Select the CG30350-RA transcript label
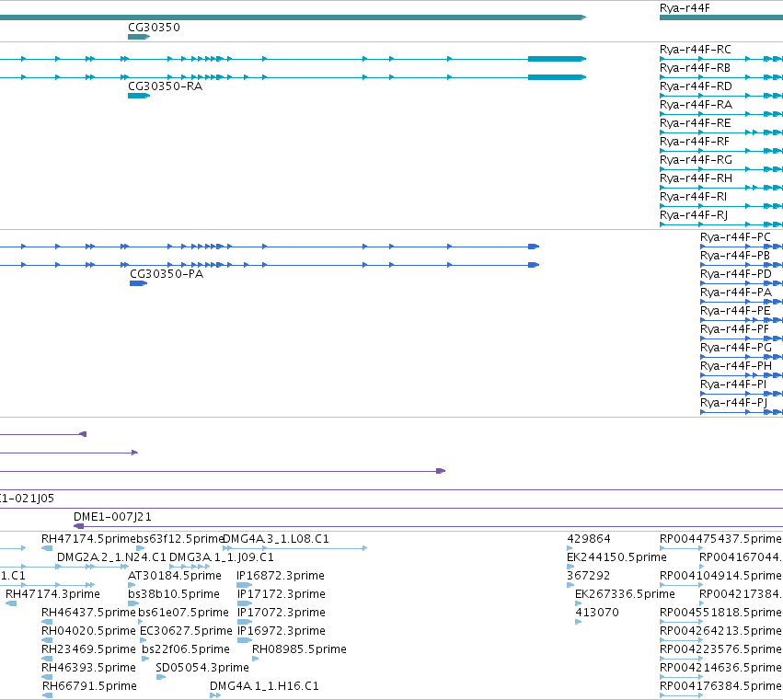The image size is (783, 700). point(166,86)
